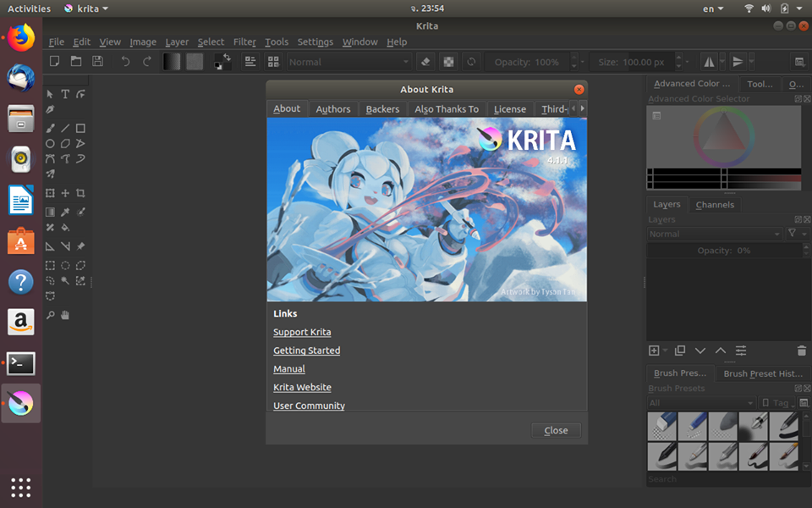The width and height of the screenshot is (812, 508).
Task: Select the Calligraphy tool
Action: pyautogui.click(x=50, y=109)
